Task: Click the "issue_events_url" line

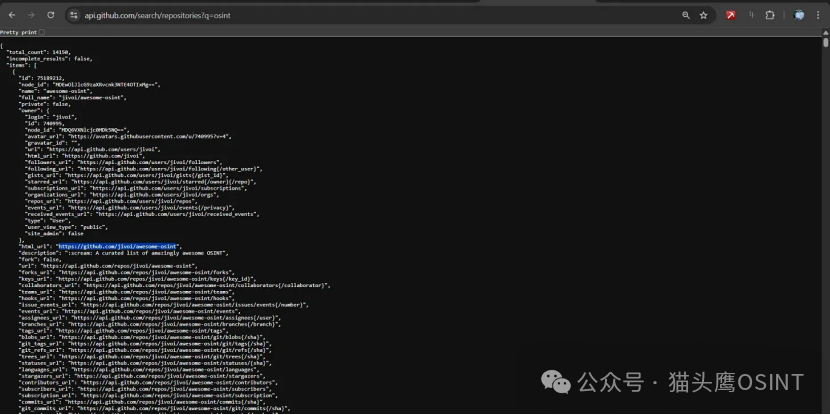Action: (x=164, y=305)
